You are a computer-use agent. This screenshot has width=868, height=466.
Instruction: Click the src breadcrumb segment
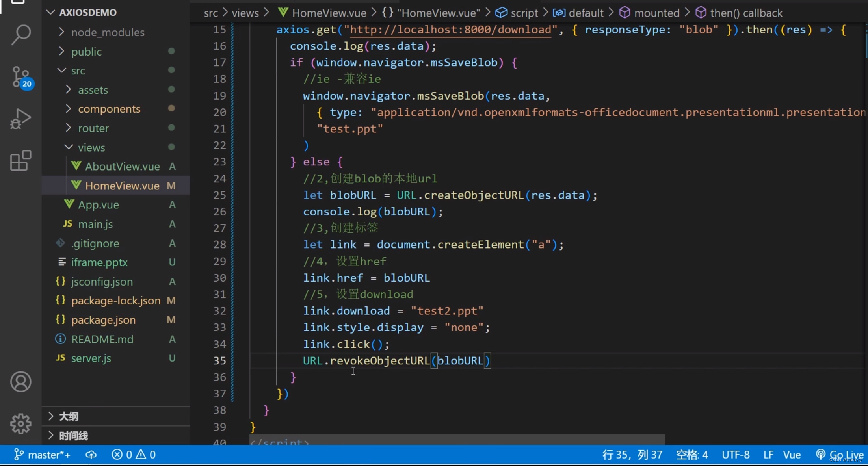[x=211, y=13]
